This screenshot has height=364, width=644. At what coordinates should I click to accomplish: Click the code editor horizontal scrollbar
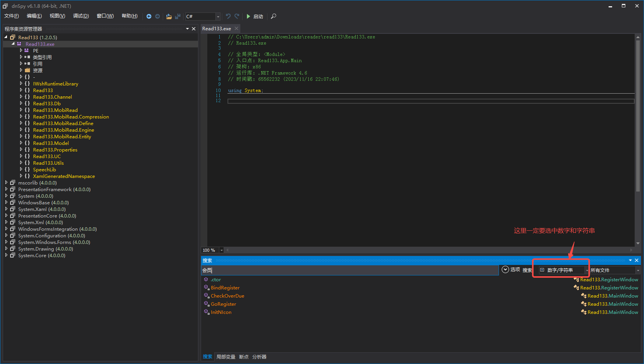click(429, 250)
